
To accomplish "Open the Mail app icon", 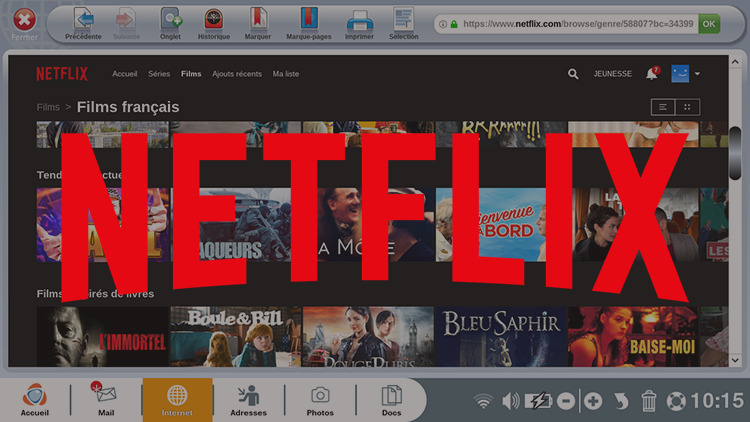I will tap(106, 400).
